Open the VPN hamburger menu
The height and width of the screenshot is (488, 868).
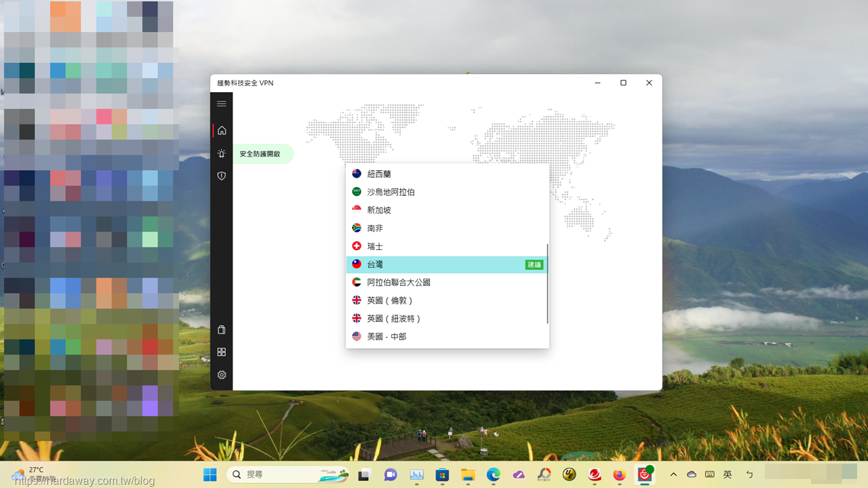[x=221, y=104]
